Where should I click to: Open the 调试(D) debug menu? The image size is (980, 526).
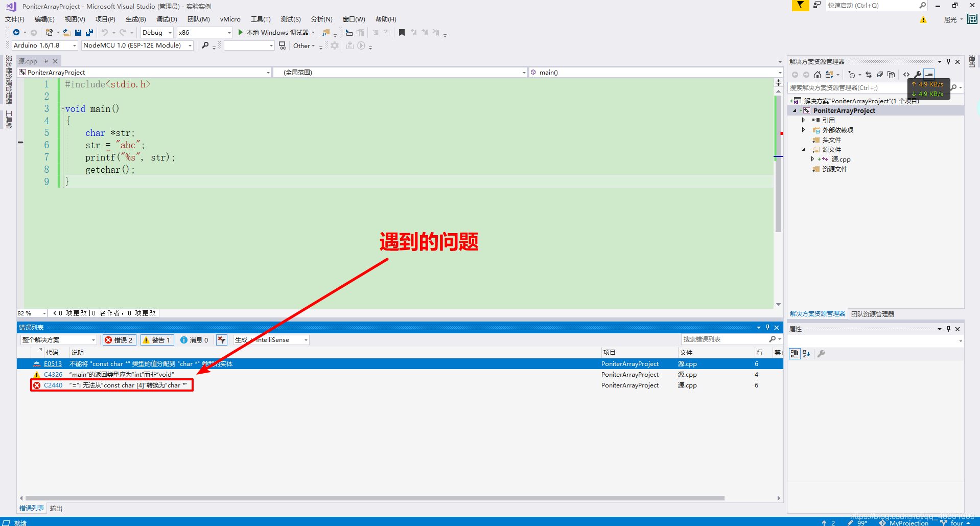pyautogui.click(x=167, y=19)
